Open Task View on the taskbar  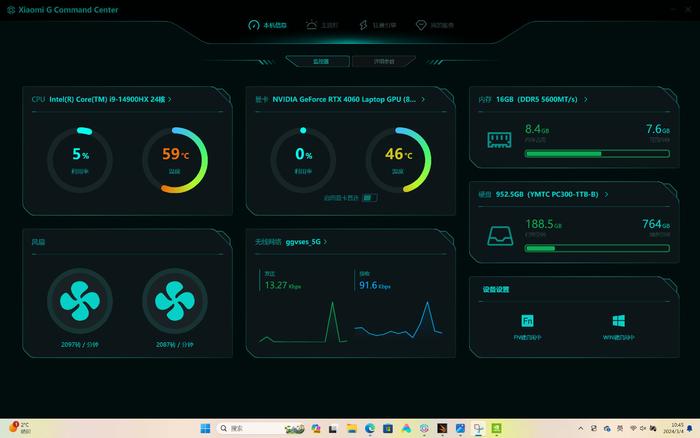[333, 429]
